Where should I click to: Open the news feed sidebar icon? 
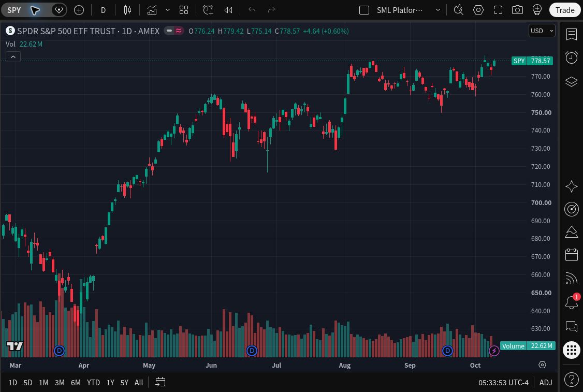pyautogui.click(x=572, y=278)
